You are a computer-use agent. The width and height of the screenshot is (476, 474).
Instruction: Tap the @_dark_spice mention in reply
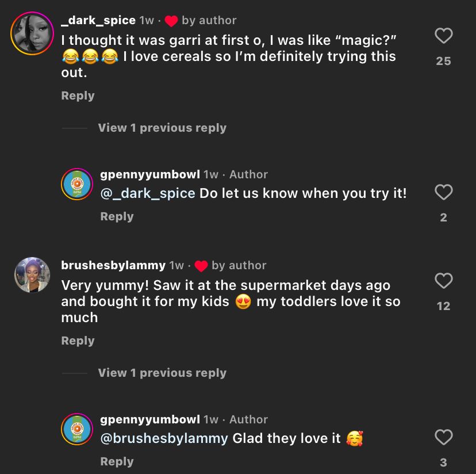(x=148, y=193)
